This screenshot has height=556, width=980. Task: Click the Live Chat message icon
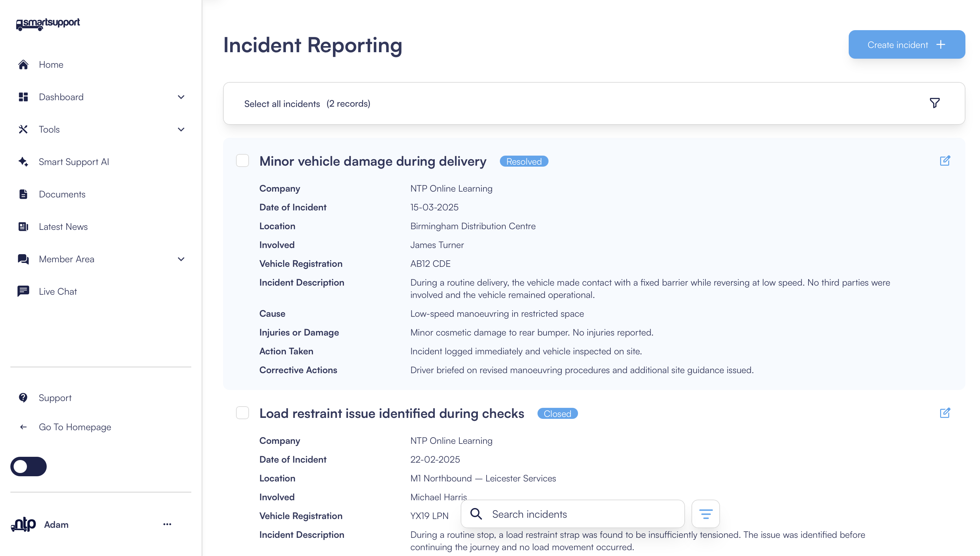(x=23, y=291)
